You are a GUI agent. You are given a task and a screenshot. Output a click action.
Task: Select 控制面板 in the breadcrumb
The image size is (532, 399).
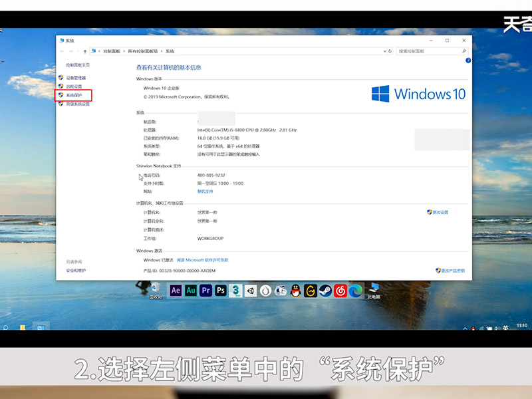coord(112,51)
